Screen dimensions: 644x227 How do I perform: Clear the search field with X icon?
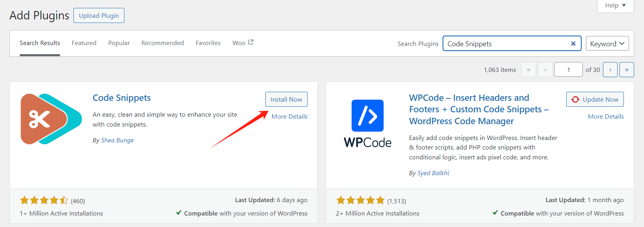pos(573,44)
